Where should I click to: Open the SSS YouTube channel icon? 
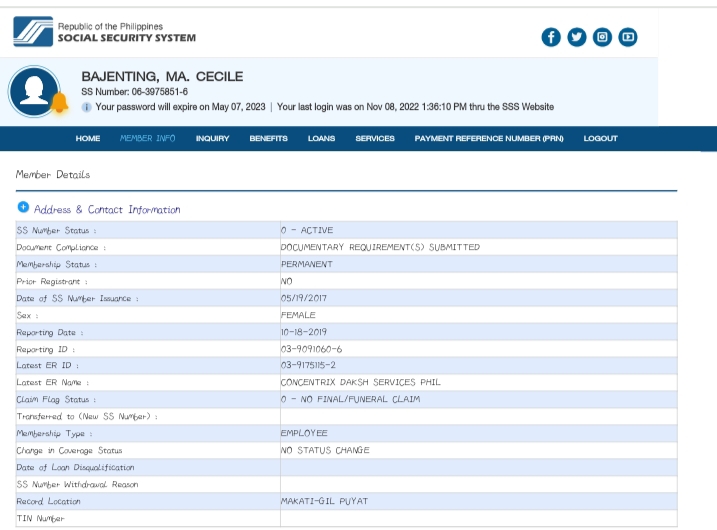coord(628,37)
